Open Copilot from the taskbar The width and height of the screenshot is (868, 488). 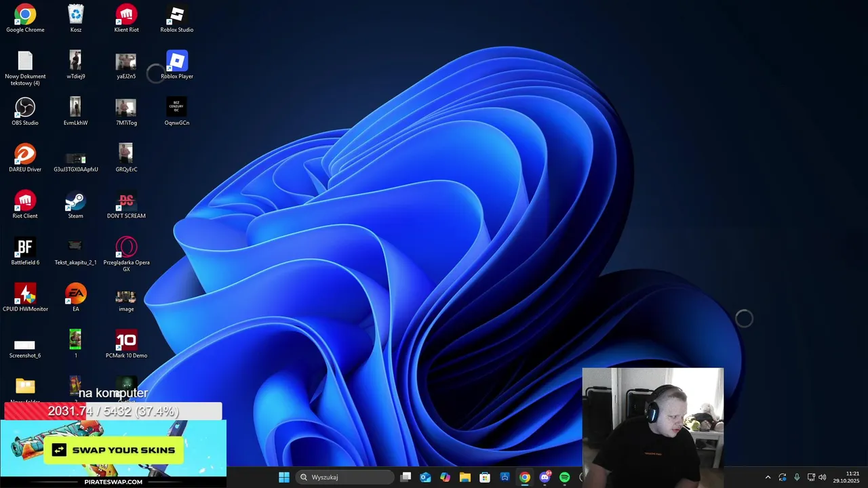point(445,477)
